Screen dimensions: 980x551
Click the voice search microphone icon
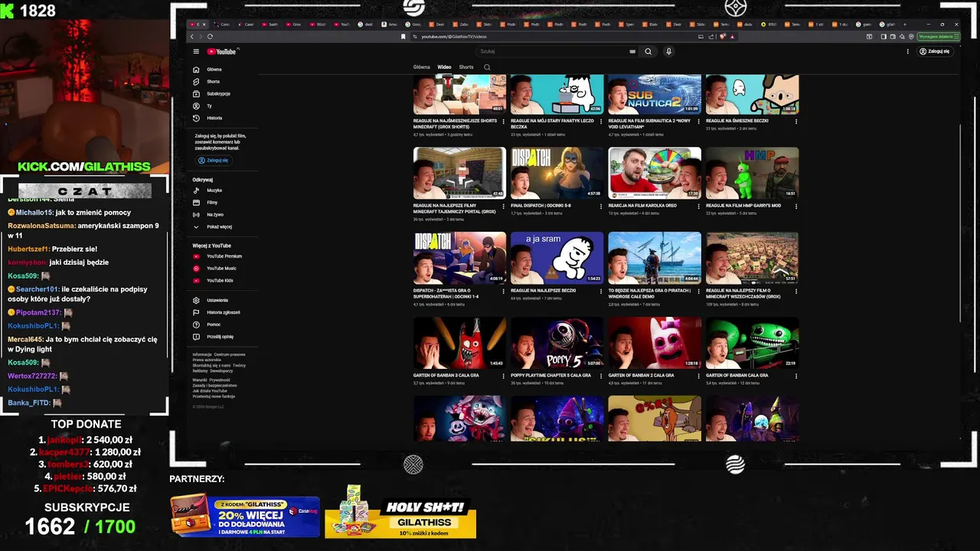(x=668, y=51)
